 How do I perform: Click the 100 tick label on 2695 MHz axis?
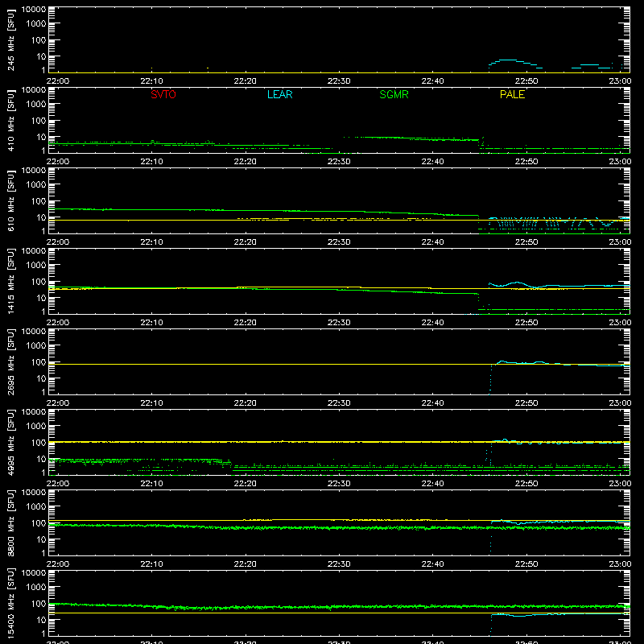(39, 362)
